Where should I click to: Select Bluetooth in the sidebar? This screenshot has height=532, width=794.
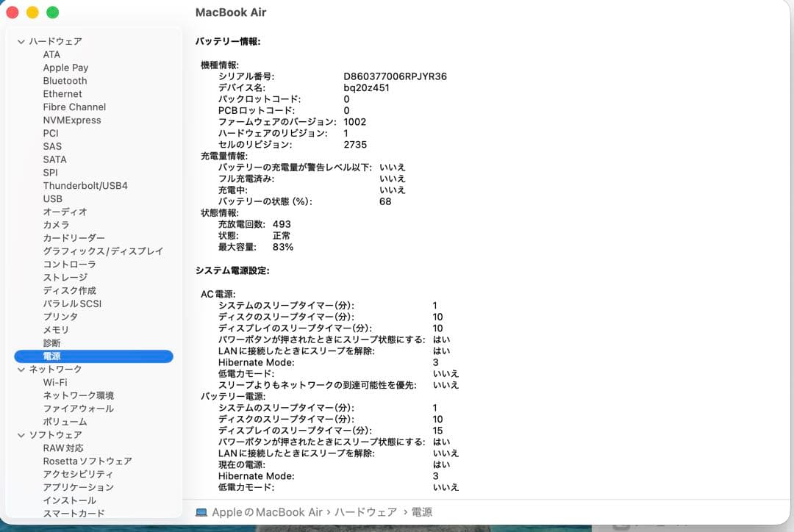point(65,81)
